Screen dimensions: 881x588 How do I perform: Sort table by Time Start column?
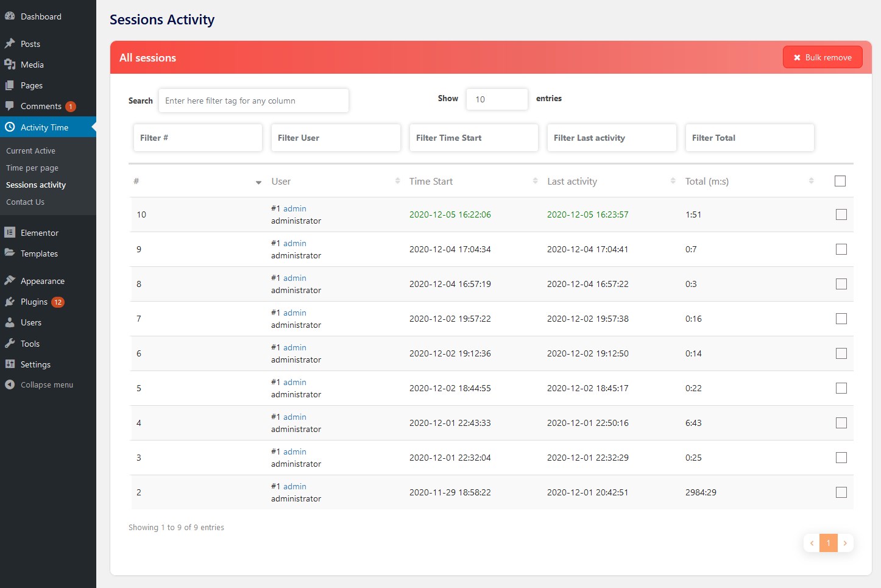[535, 181]
